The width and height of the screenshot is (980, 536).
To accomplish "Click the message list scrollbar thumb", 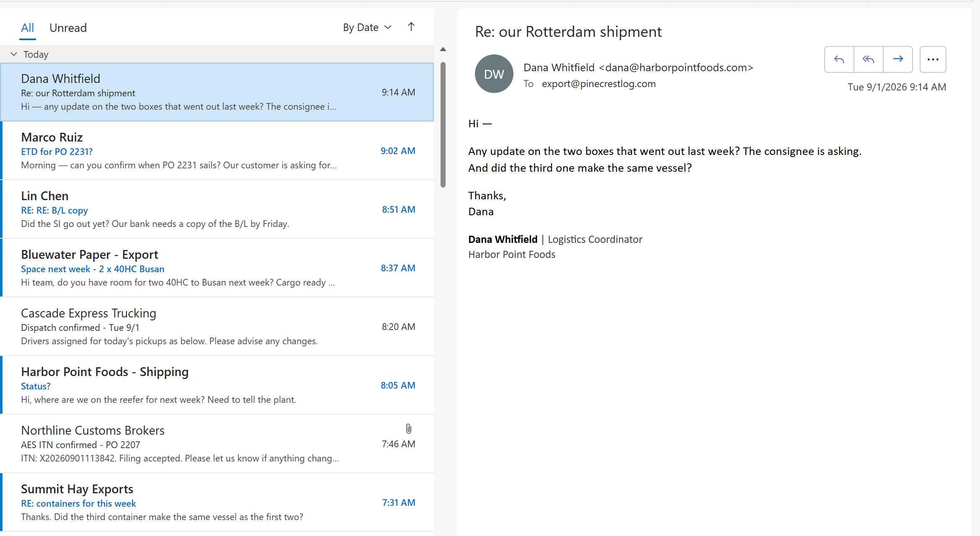I will [x=443, y=125].
